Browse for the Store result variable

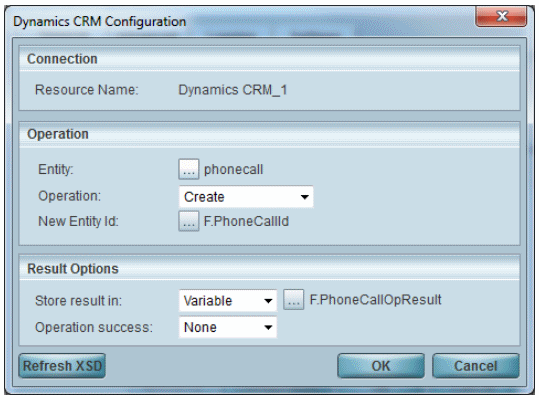(294, 299)
